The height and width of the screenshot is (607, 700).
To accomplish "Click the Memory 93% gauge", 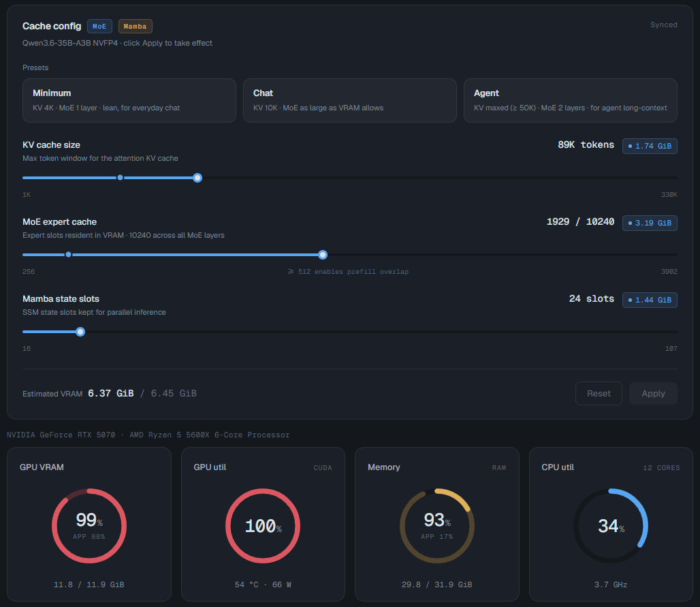I will coord(437,526).
